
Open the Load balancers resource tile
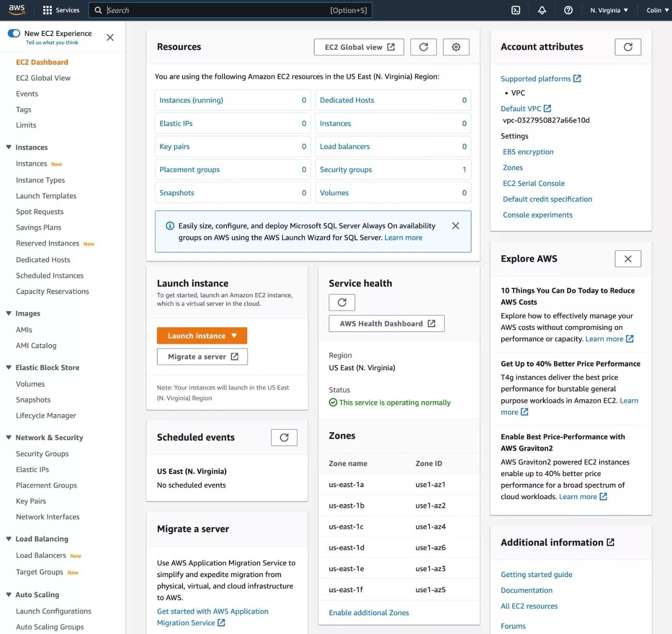pos(393,146)
